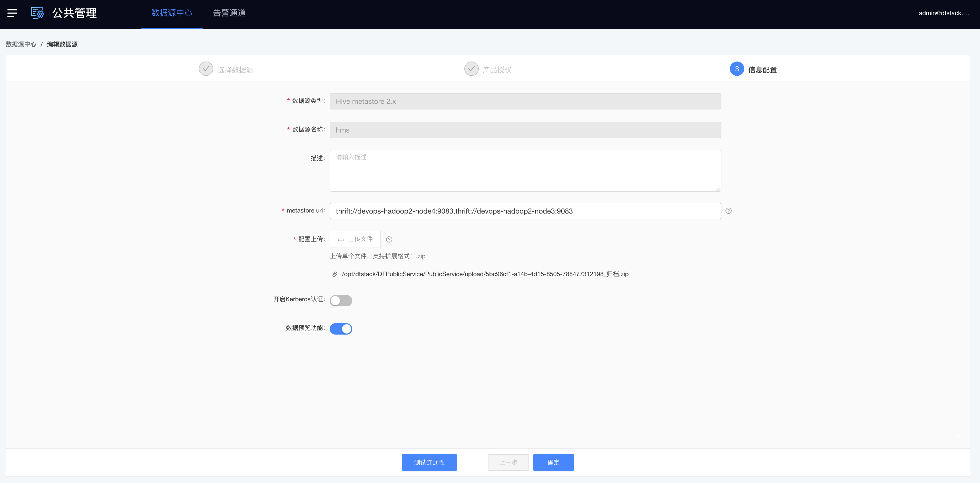Open the hamburger menu icon

[x=12, y=13]
